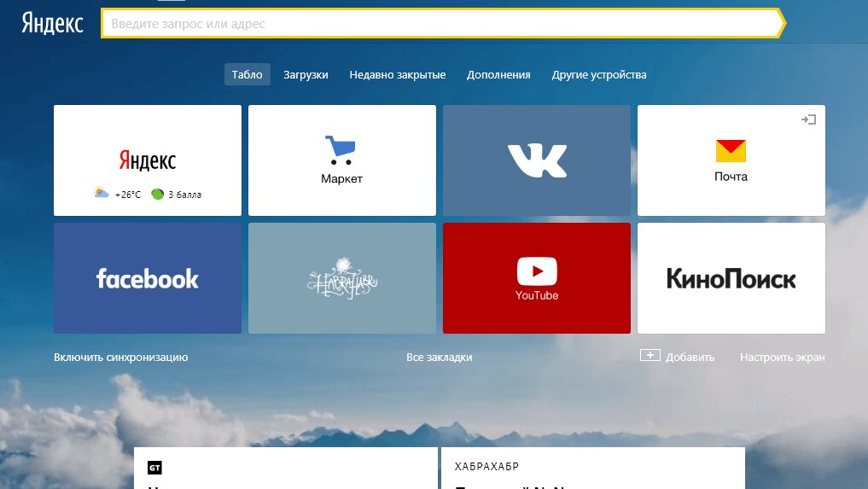Select the Другие устройства tab

599,75
